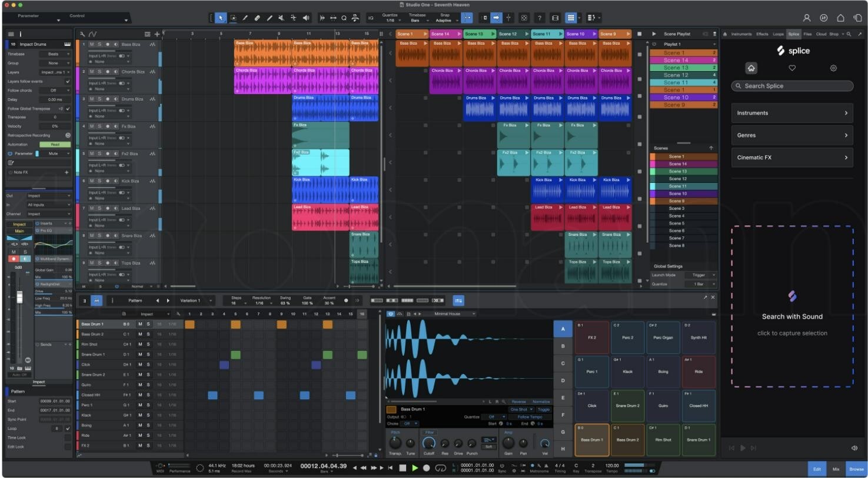868x478 pixels.
Task: Click the Splice home icon
Action: click(x=751, y=68)
